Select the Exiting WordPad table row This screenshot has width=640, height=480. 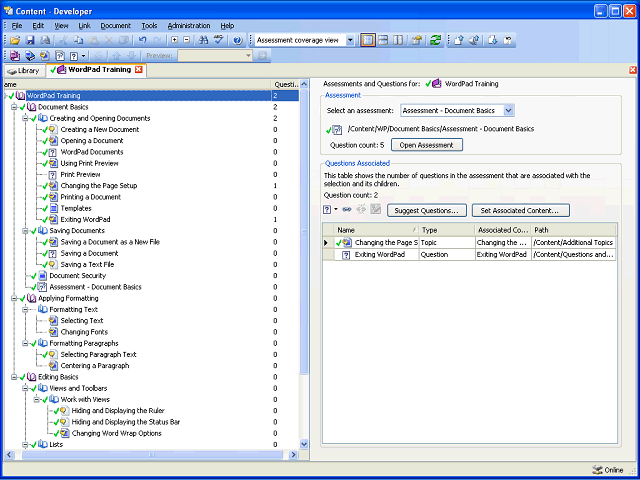pyautogui.click(x=469, y=255)
